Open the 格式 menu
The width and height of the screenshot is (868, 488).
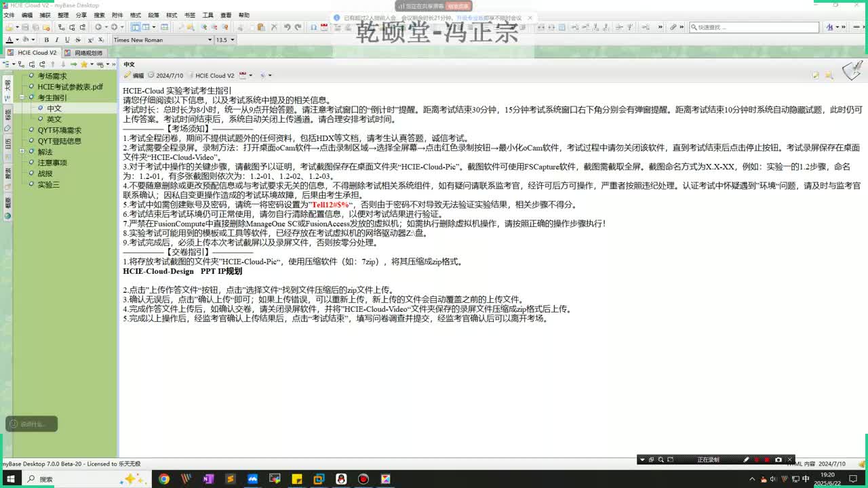[136, 15]
